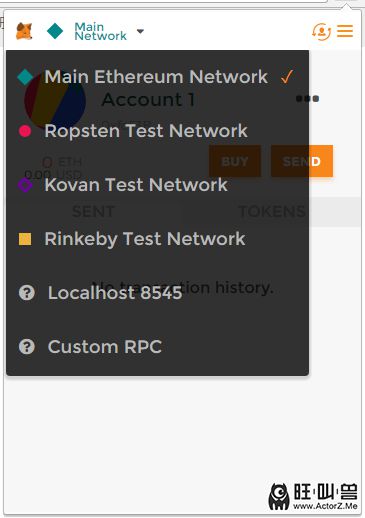Click Main Ethereum Network entry
Screen dimensions: 365x518
pyautogui.click(x=156, y=77)
